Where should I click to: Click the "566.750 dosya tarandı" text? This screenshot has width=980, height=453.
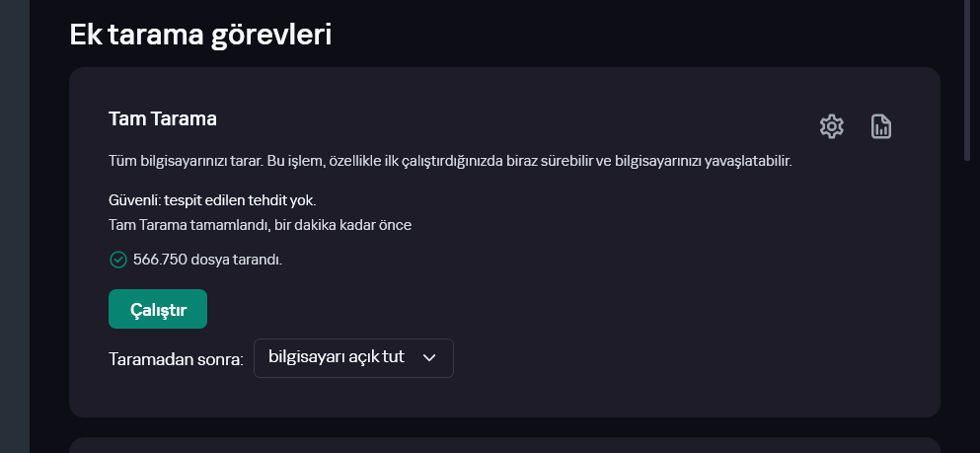point(207,260)
